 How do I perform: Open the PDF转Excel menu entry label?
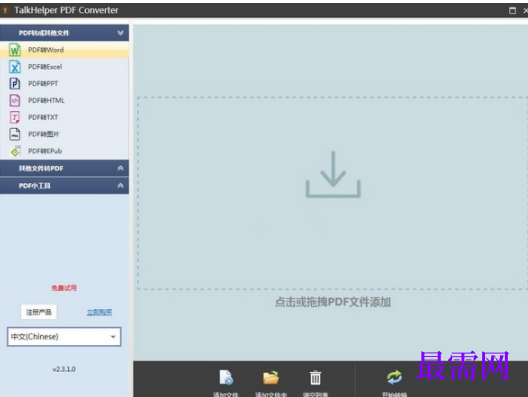coord(45,67)
